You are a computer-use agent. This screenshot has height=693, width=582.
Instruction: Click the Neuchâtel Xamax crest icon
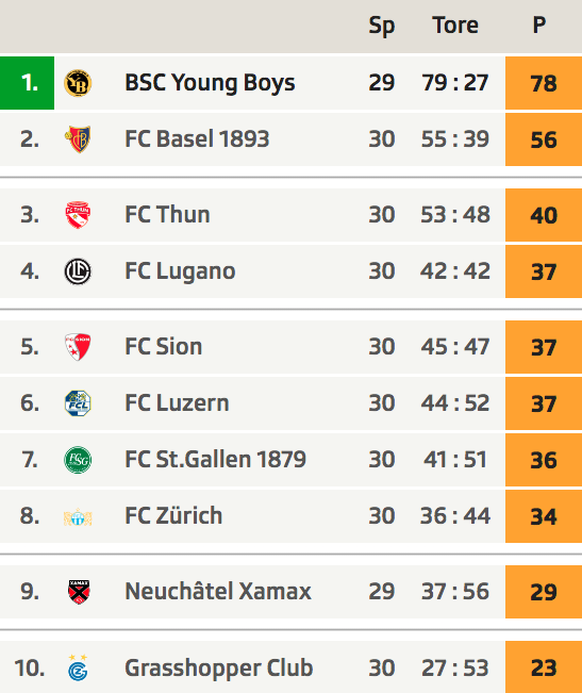click(x=79, y=592)
